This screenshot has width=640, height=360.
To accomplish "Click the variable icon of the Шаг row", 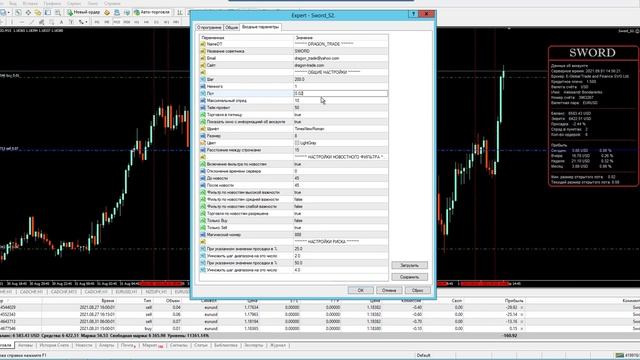I will [203, 79].
